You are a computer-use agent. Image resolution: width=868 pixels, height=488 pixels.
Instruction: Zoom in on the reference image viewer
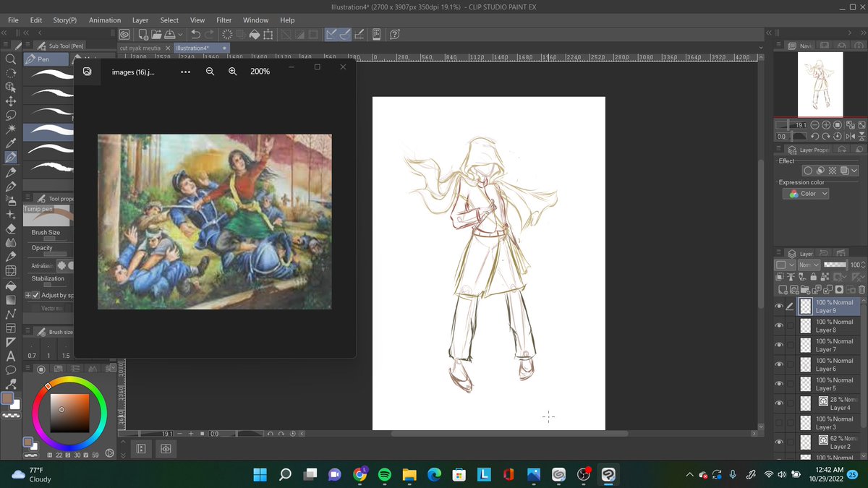(233, 72)
